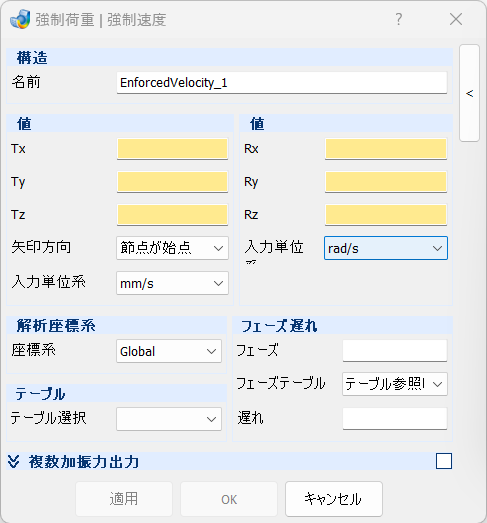The height and width of the screenshot is (523, 487).
Task: Open the rad/s unit dropdown
Action: coord(386,248)
